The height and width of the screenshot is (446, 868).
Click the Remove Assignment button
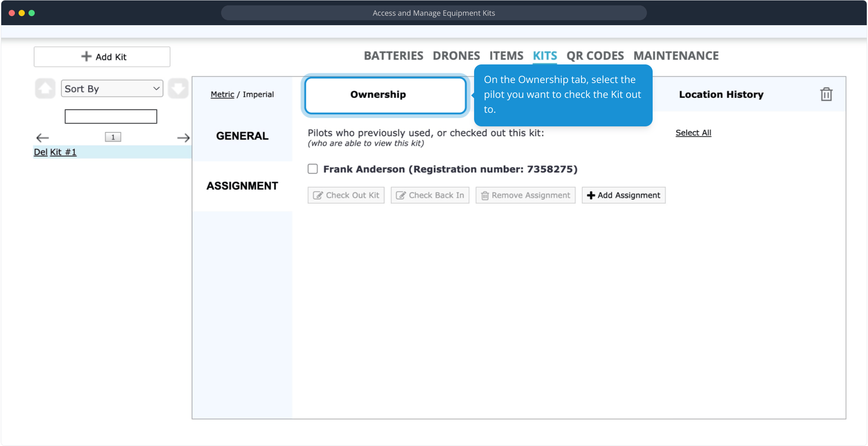(525, 195)
